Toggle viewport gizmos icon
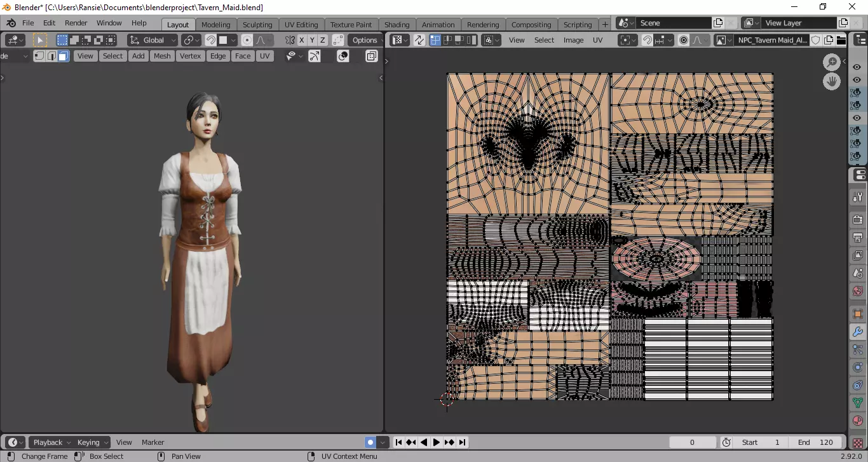Viewport: 868px width, 462px height. pos(315,56)
